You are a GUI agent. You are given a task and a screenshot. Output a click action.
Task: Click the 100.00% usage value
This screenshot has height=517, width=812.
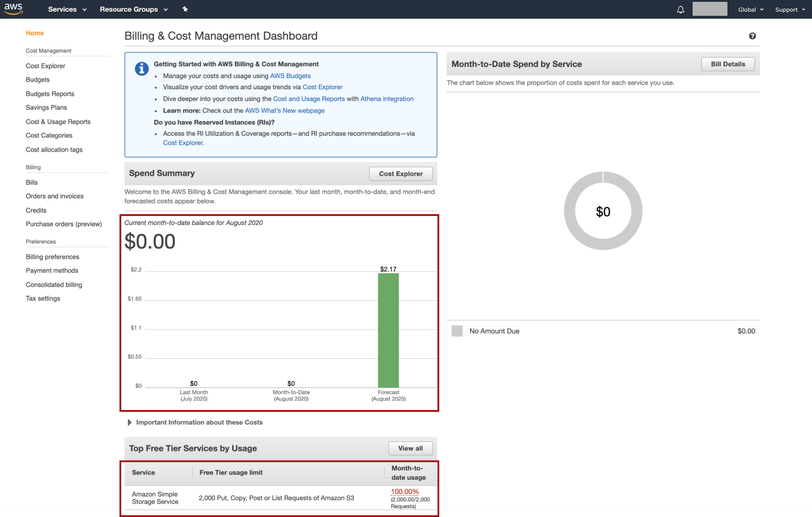[x=405, y=491]
